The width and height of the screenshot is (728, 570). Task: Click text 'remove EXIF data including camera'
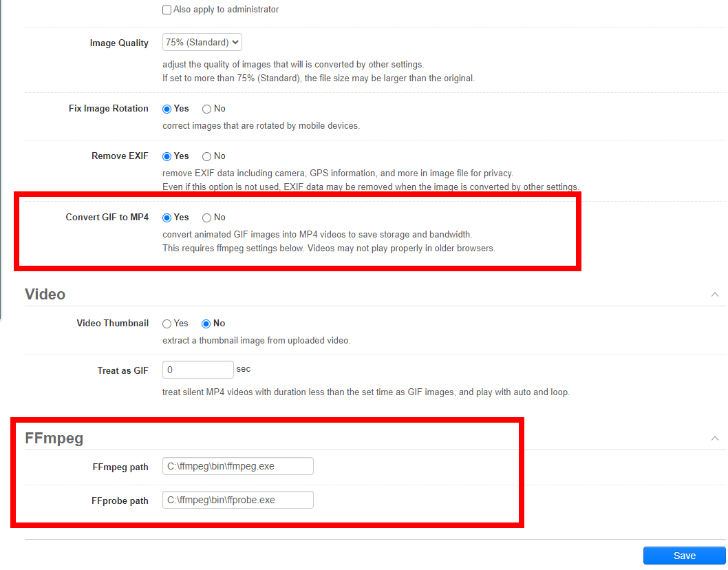point(233,173)
